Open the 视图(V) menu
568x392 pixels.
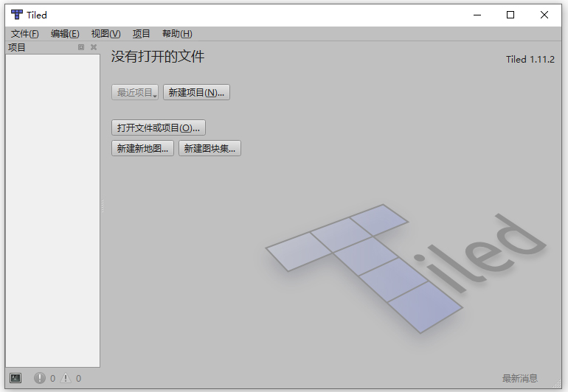(105, 34)
